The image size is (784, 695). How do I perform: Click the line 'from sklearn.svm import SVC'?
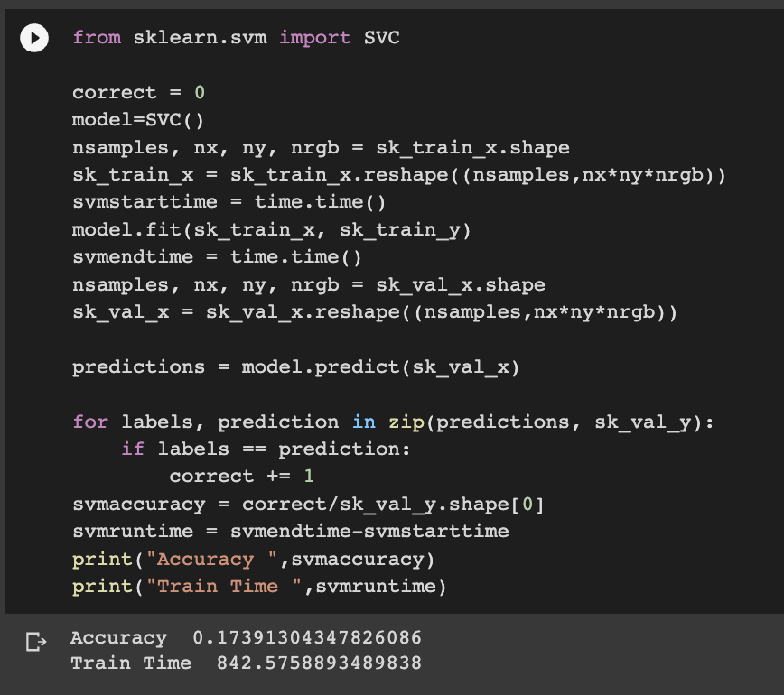(x=236, y=38)
